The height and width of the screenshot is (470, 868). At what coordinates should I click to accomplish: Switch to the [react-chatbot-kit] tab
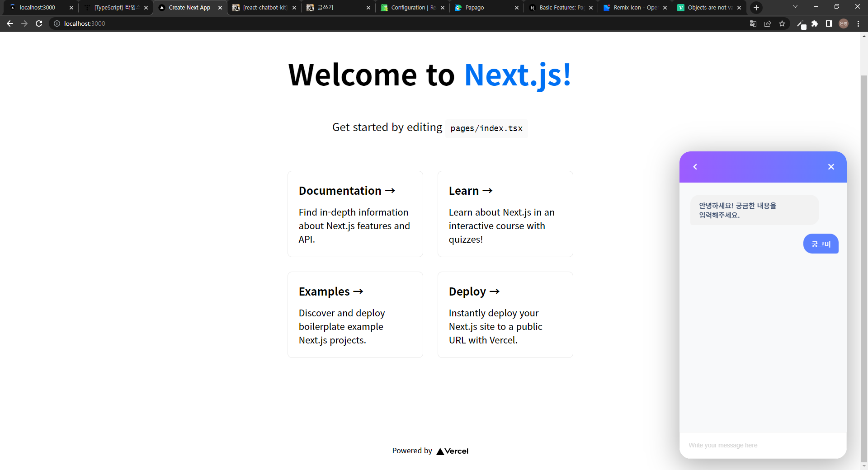264,8
